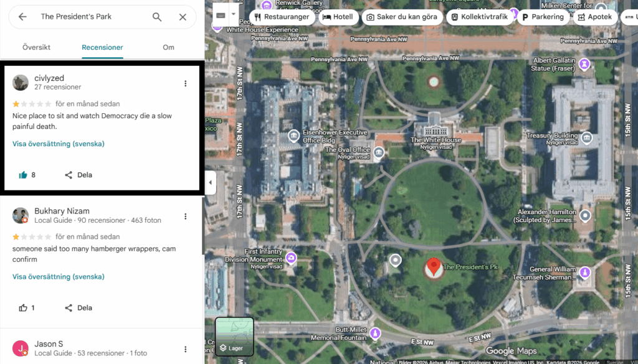Click the Google Maps logo

click(511, 351)
